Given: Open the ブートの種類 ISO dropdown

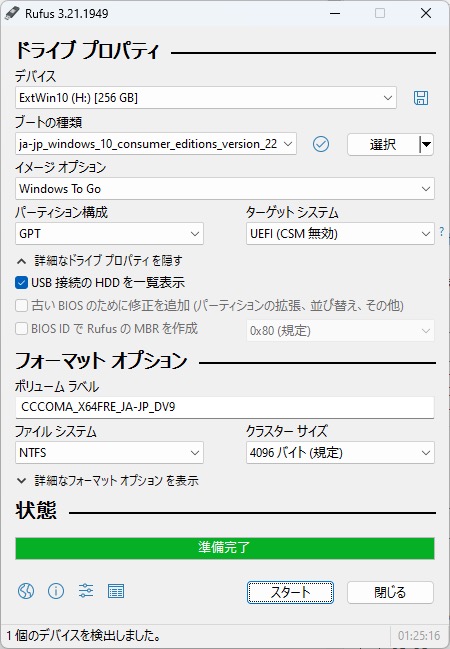Looking at the screenshot, I should coord(156,144).
